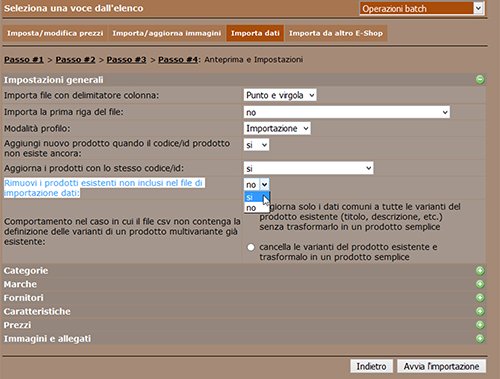Image resolution: width=500 pixels, height=379 pixels.
Task: Switch to Importa da altro E-Shop tab
Action: pyautogui.click(x=336, y=33)
